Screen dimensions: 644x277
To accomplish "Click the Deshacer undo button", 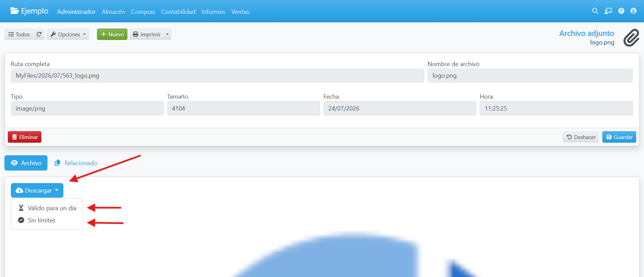I will coord(581,137).
